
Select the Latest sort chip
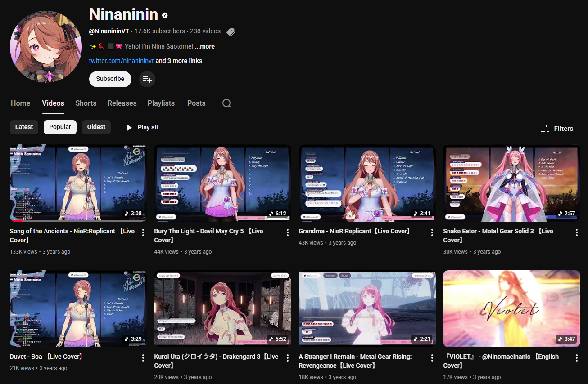[24, 127]
